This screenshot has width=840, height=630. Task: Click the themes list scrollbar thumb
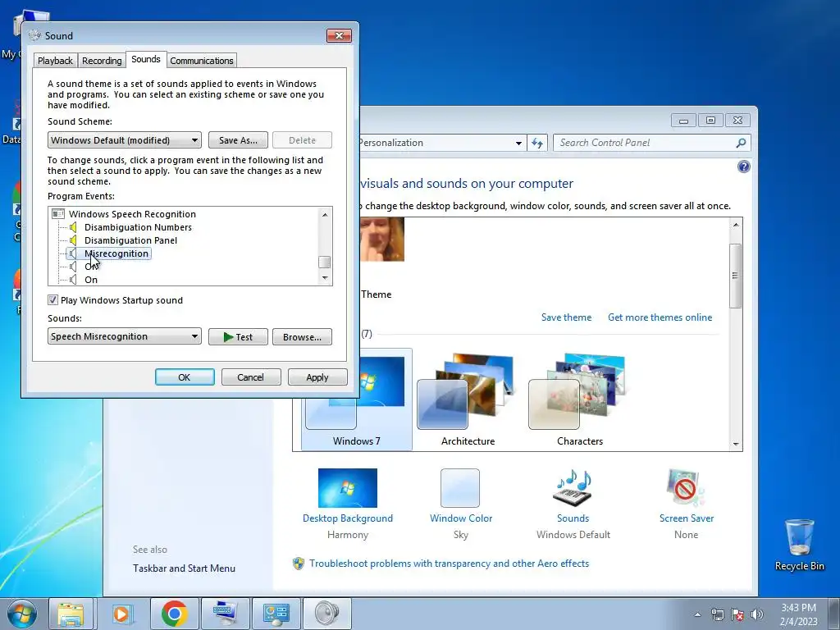pyautogui.click(x=736, y=276)
